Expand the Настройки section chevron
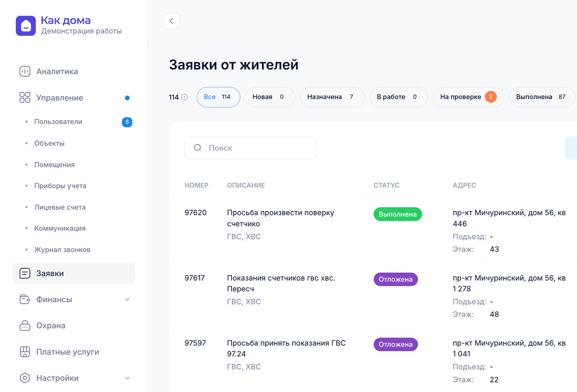Viewport: 577px width, 392px height. coord(127,378)
